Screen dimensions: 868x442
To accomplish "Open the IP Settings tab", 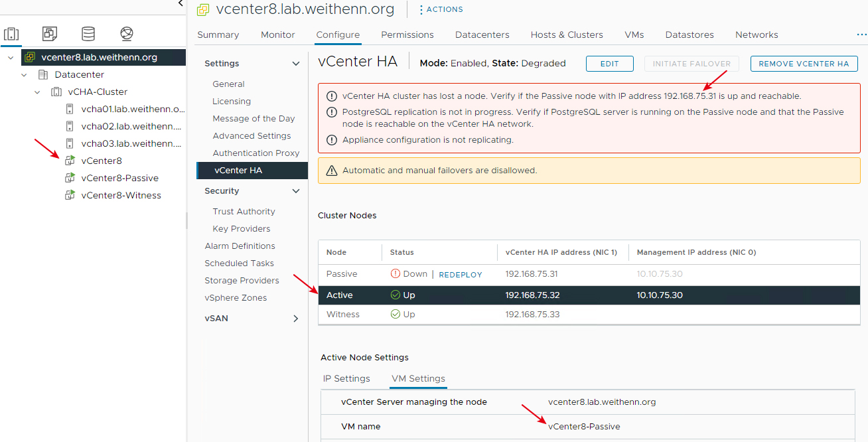I will [x=346, y=378].
